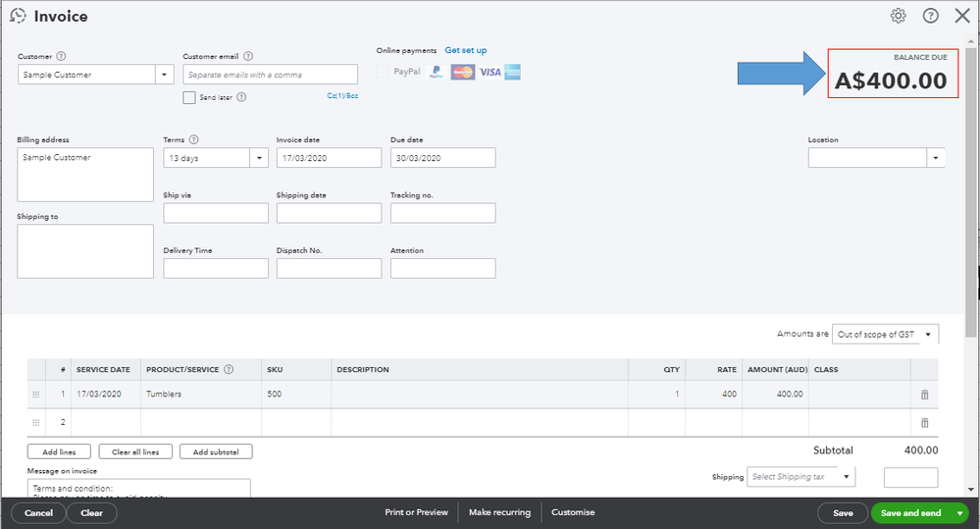Screen dimensions: 980x529
Task: Click the Dispatch No. field
Action: click(329, 268)
